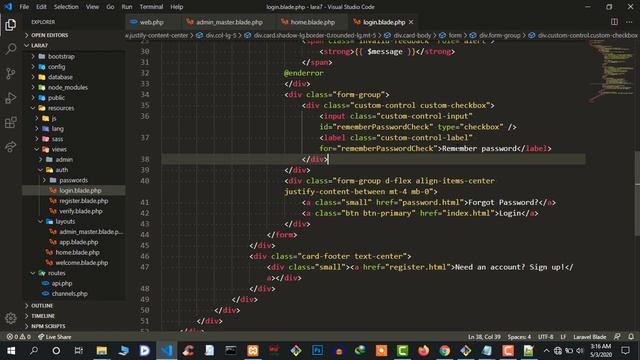
Task: Switch to the home.blade.php tab
Action: click(x=313, y=22)
